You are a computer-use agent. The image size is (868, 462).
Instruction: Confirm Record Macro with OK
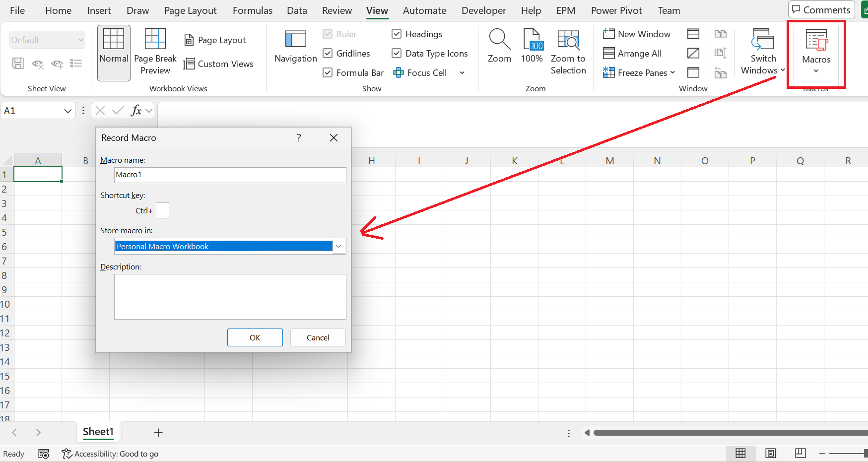point(255,337)
